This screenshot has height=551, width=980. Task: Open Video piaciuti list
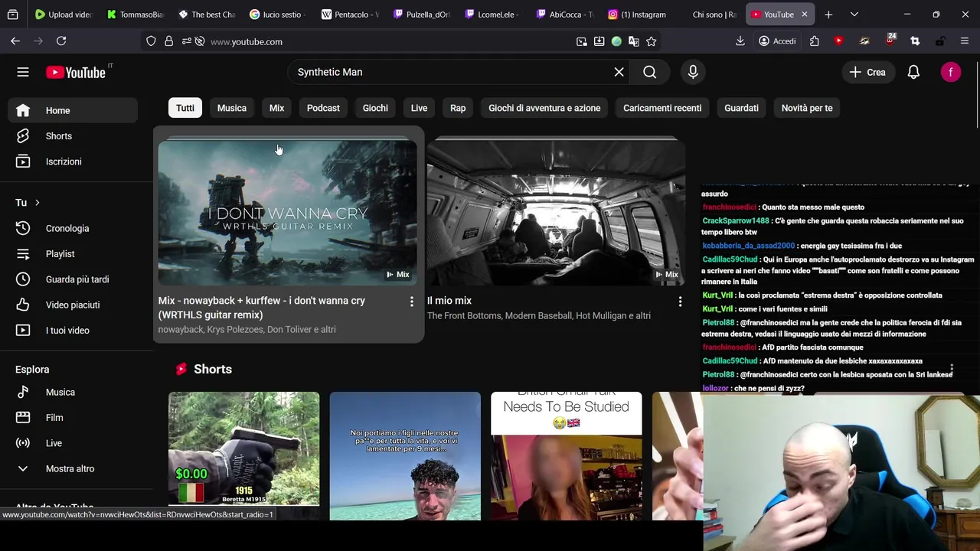[73, 305]
